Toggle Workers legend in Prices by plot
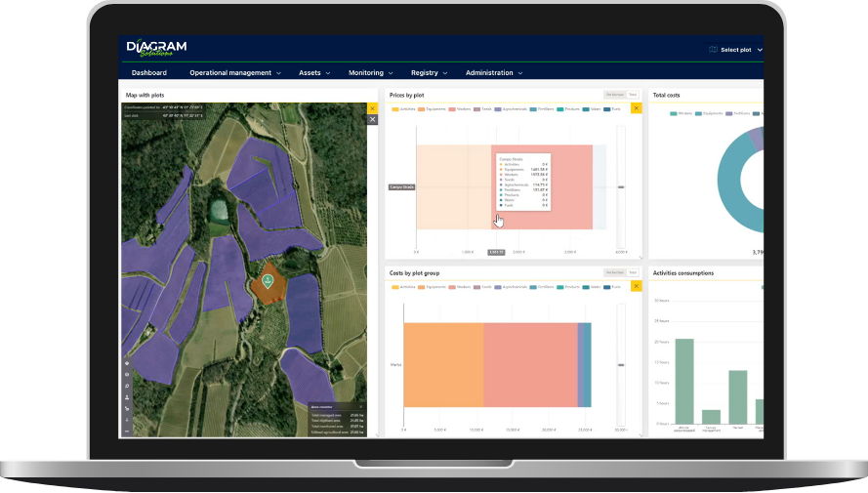The image size is (868, 493). click(x=460, y=109)
